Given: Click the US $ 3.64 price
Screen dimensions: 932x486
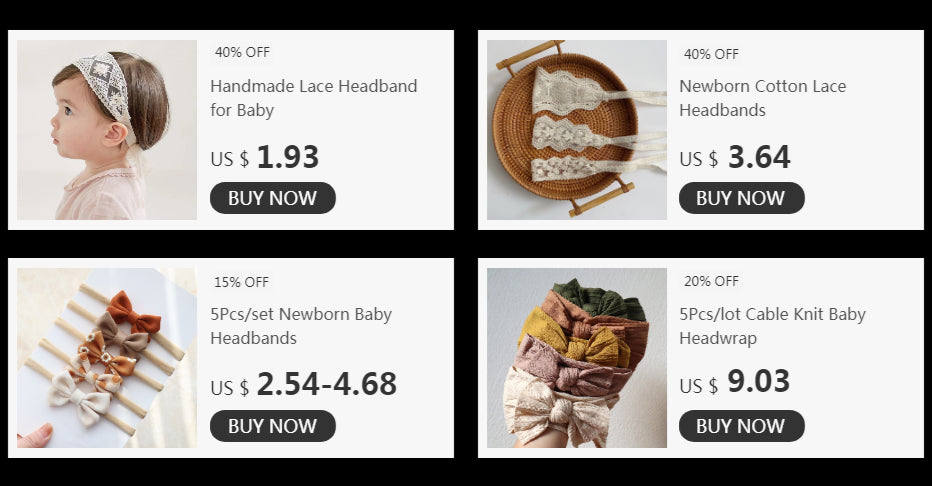Looking at the screenshot, I should [735, 158].
